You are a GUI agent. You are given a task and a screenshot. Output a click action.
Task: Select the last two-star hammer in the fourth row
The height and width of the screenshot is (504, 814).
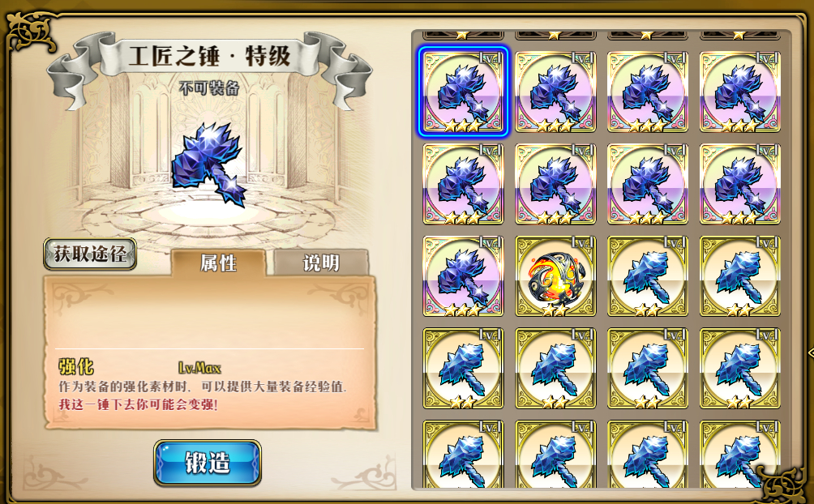[x=739, y=369]
